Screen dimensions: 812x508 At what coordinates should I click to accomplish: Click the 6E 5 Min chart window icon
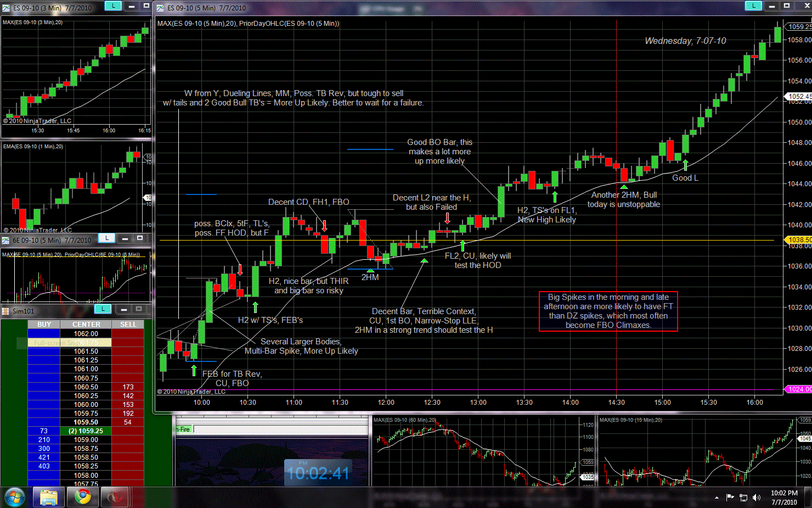(x=6, y=240)
